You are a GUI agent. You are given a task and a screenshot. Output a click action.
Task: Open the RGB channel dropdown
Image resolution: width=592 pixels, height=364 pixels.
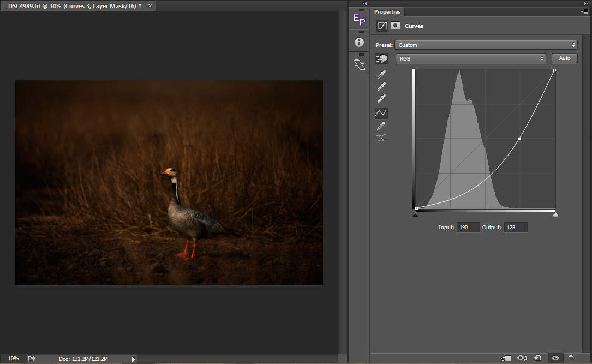[x=470, y=58]
